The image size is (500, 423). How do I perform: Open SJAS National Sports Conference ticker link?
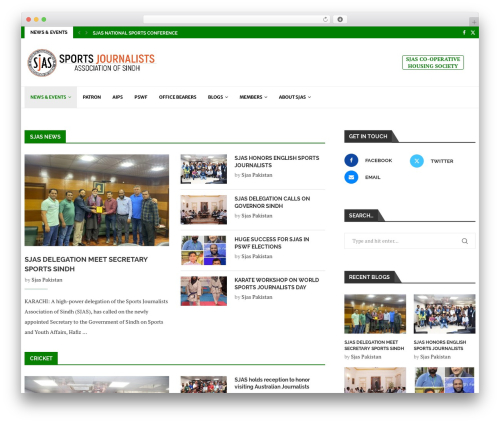(135, 33)
